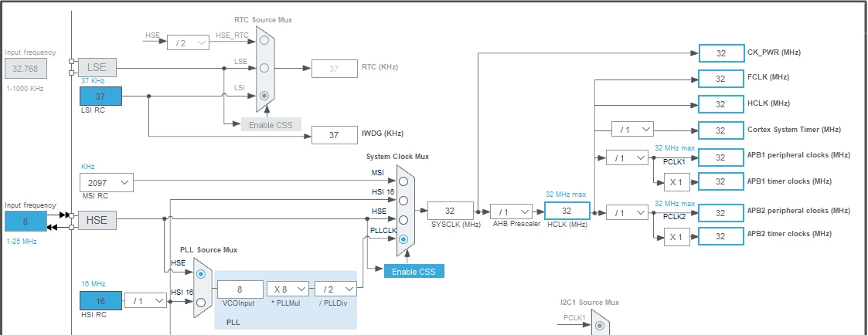The image size is (868, 335).
Task: Click the System Clock Mux title
Action: (x=397, y=157)
